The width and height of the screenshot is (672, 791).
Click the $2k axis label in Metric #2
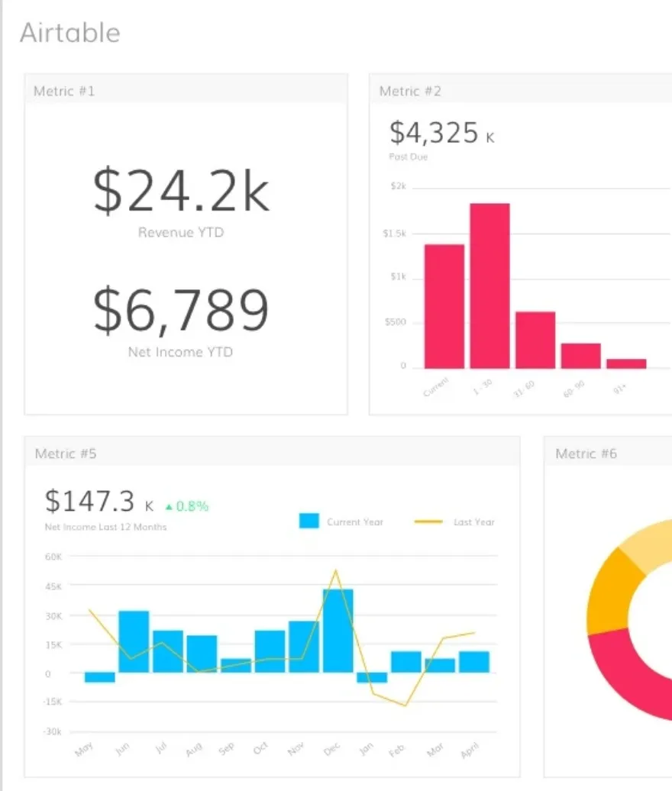point(398,186)
